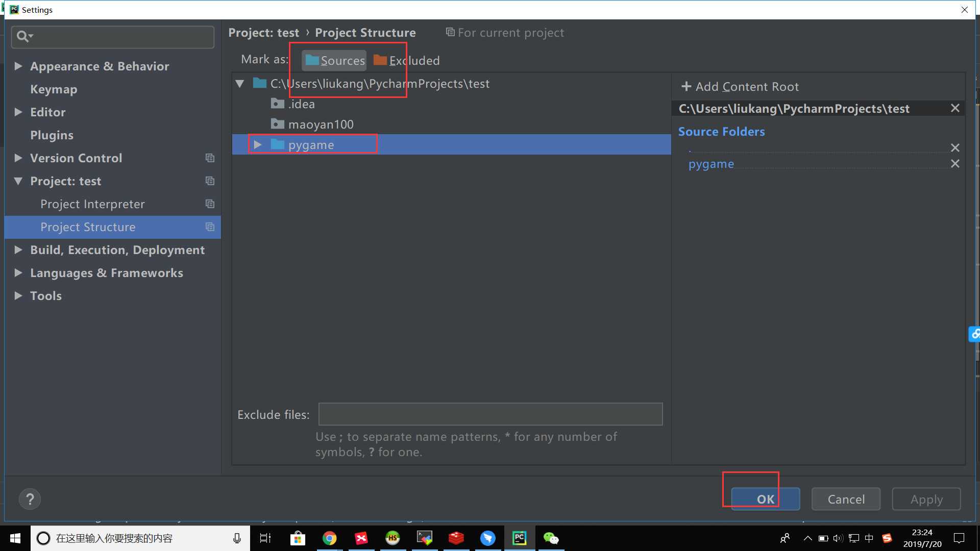Expand the Build, Execution, Deployment section
Image resolution: width=980 pixels, height=551 pixels.
(17, 249)
